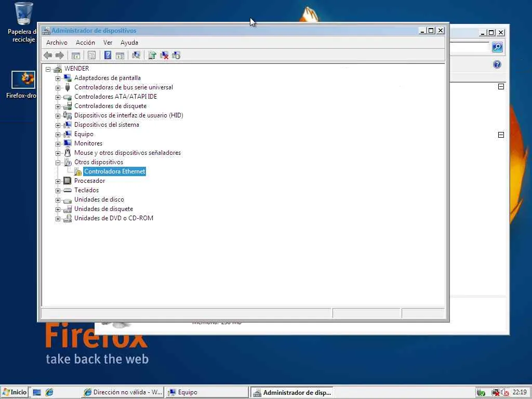This screenshot has width=532, height=399.
Task: Click the Administrador de dispositivos title bar
Action: pos(231,31)
